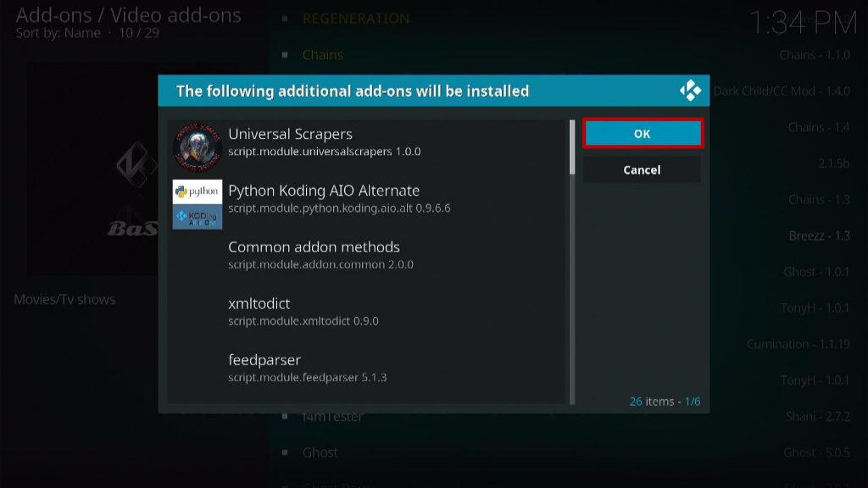Click Ghost - 5.0.5 version label
Viewport: 868px width, 488px height.
(x=816, y=452)
